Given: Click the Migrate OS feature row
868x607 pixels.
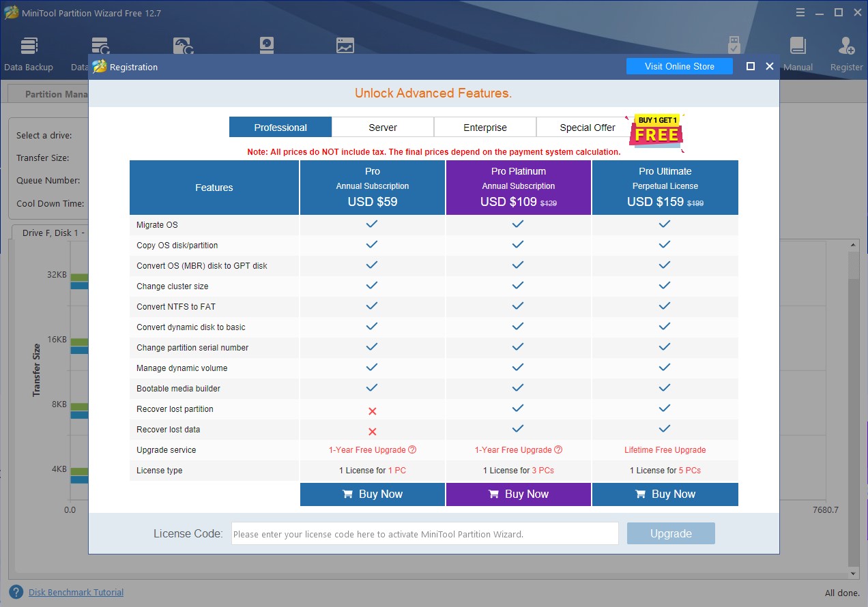Looking at the screenshot, I should [434, 225].
